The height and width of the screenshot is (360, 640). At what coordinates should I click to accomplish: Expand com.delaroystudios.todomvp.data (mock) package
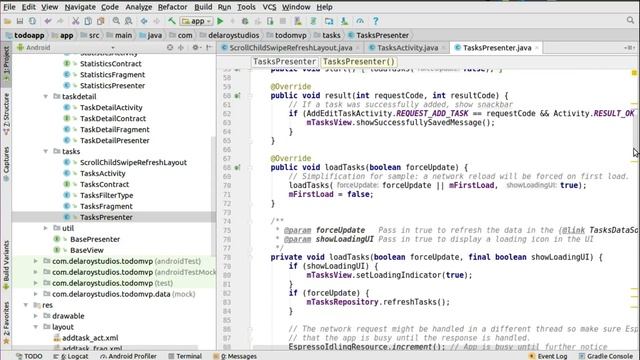(x=36, y=294)
